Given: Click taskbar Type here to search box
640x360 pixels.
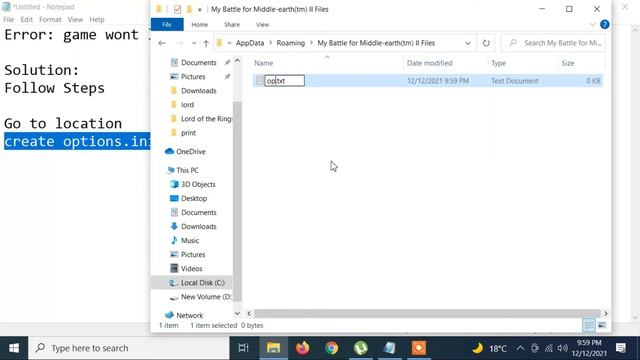Looking at the screenshot, I should coord(129,348).
